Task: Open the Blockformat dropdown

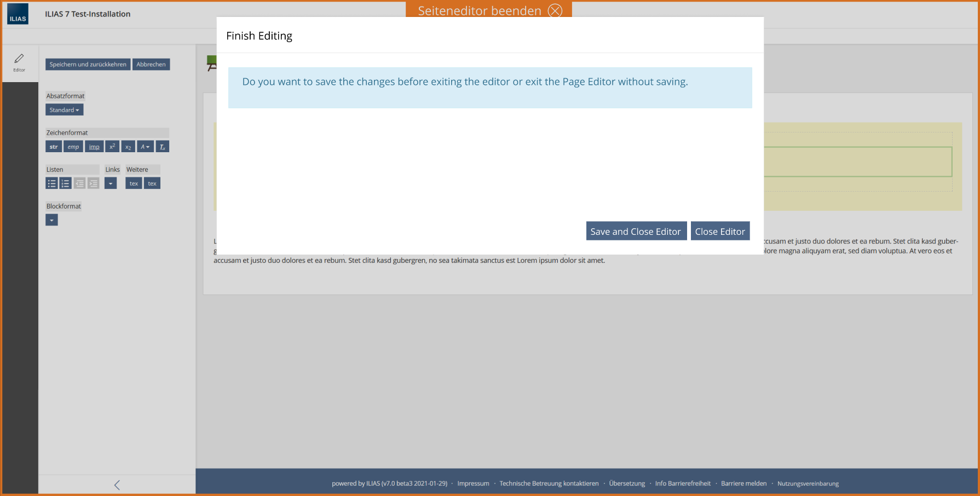Action: 51,220
